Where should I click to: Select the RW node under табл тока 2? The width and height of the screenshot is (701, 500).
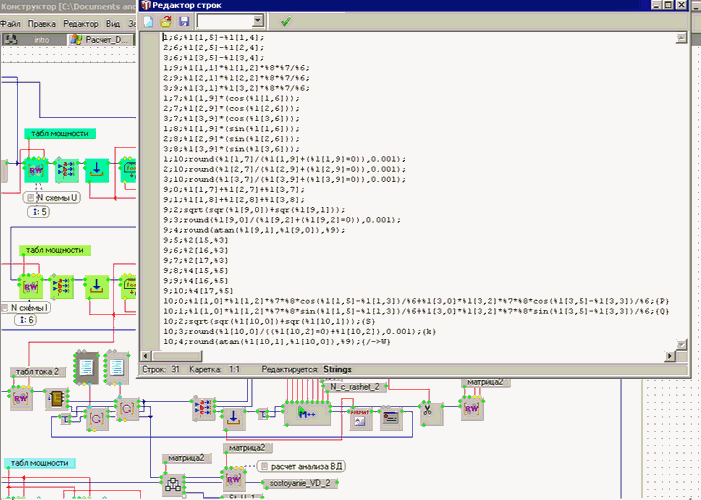(21, 398)
